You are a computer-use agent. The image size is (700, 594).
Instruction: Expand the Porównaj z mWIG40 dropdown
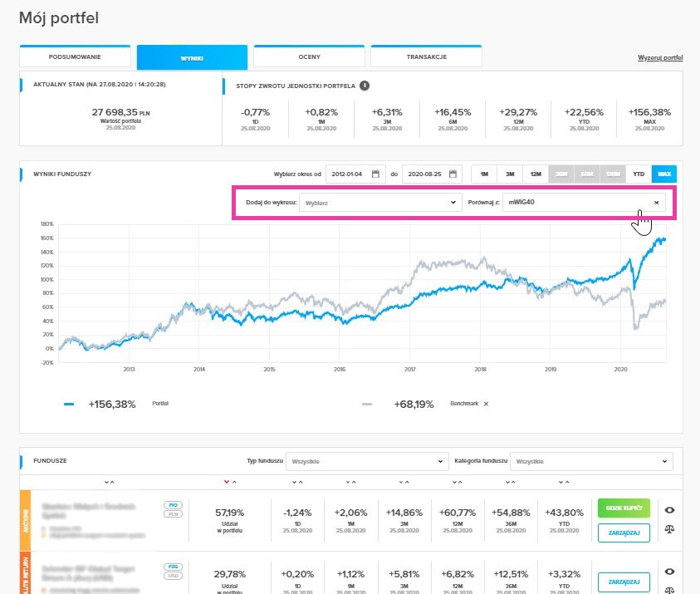point(586,203)
